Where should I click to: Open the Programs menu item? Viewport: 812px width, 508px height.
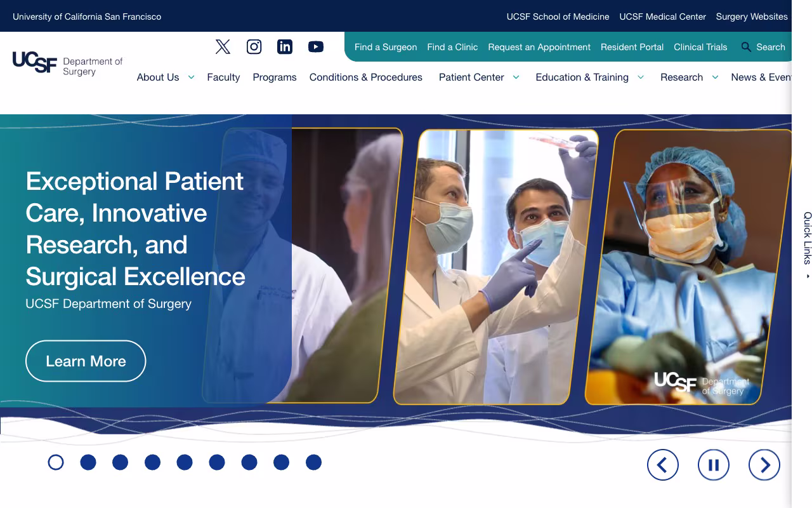click(x=275, y=77)
